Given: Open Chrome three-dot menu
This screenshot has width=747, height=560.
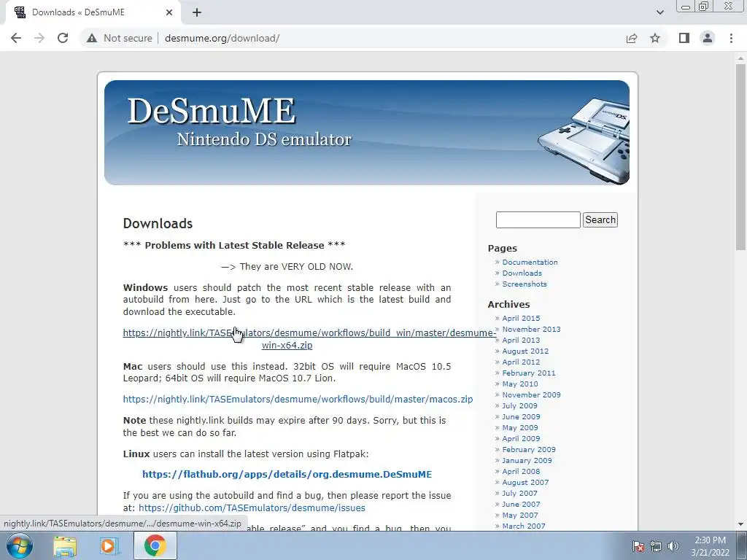Looking at the screenshot, I should 731,38.
